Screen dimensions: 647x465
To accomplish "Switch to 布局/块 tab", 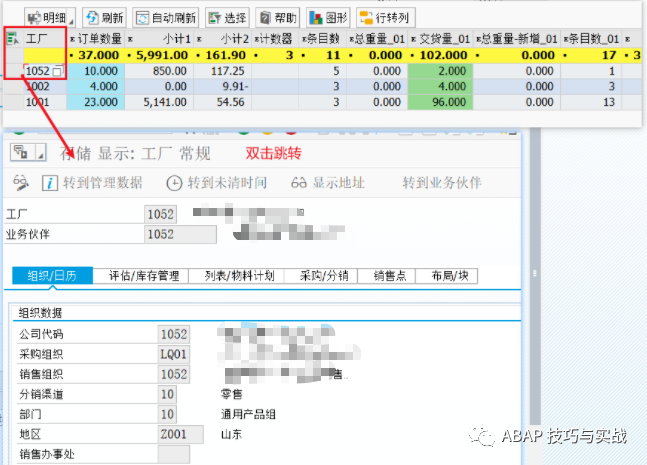I will pyautogui.click(x=449, y=276).
